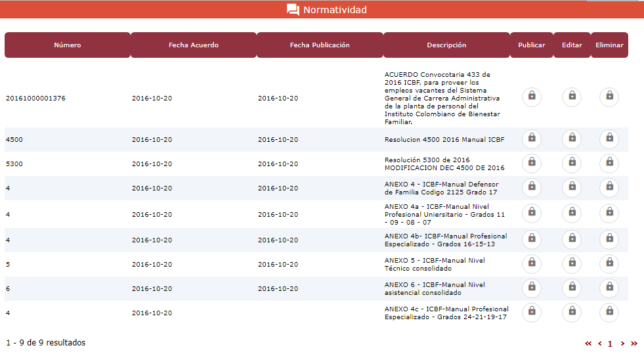Click the Normatividad chat bubble icon

(x=293, y=10)
